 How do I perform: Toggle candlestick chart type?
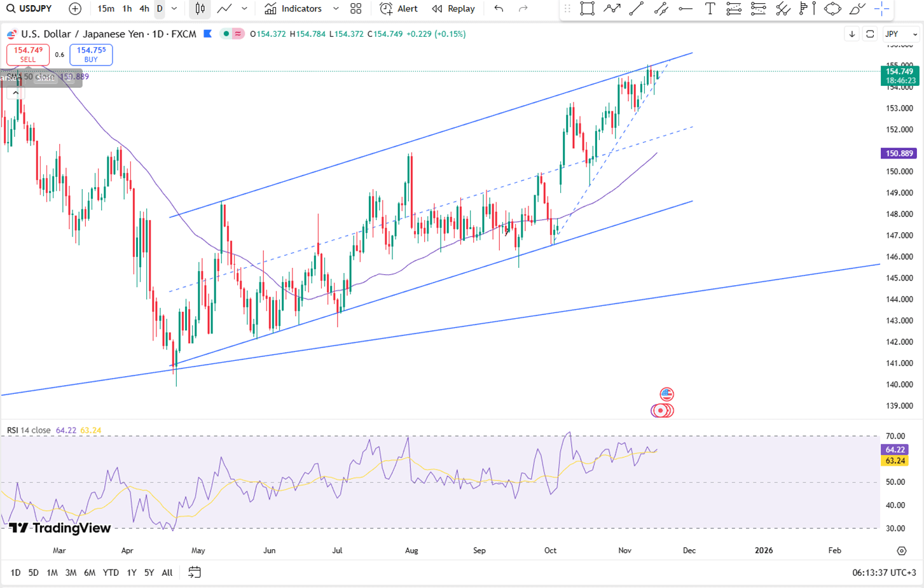click(200, 9)
